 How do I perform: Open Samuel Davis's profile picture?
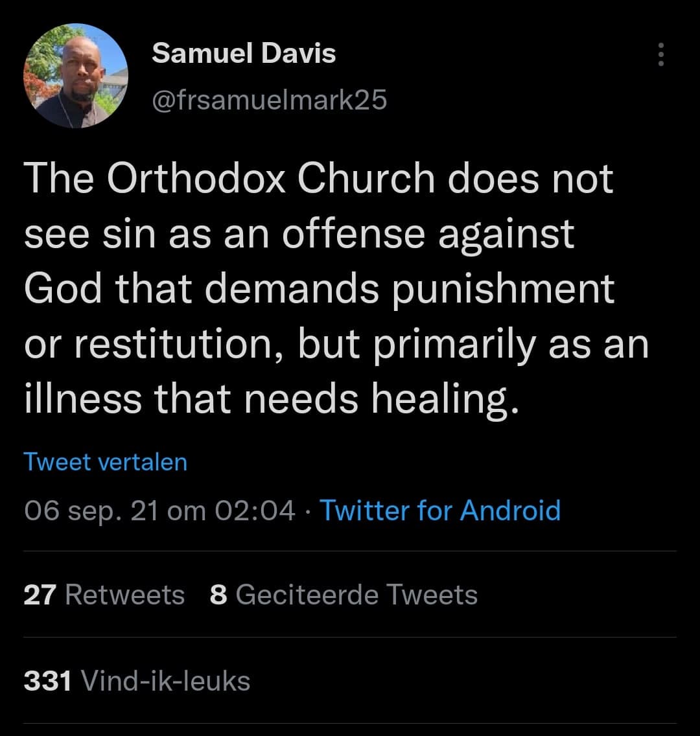pyautogui.click(x=76, y=76)
